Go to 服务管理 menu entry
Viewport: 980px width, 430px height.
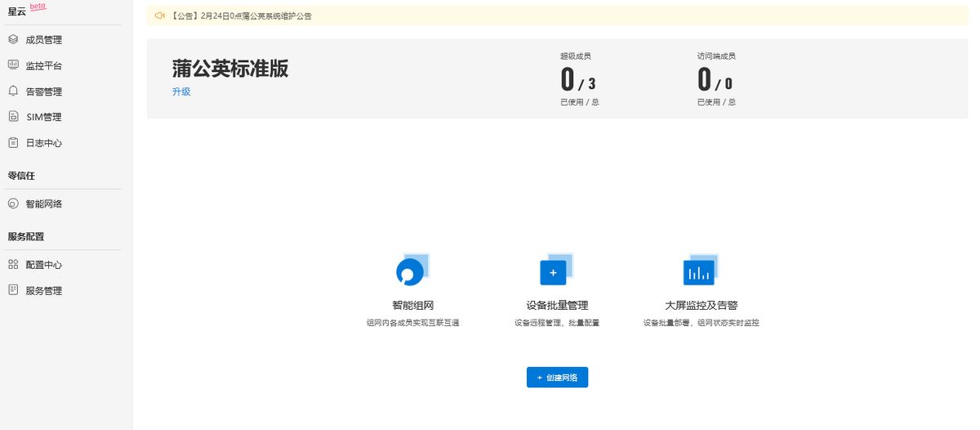(44, 291)
